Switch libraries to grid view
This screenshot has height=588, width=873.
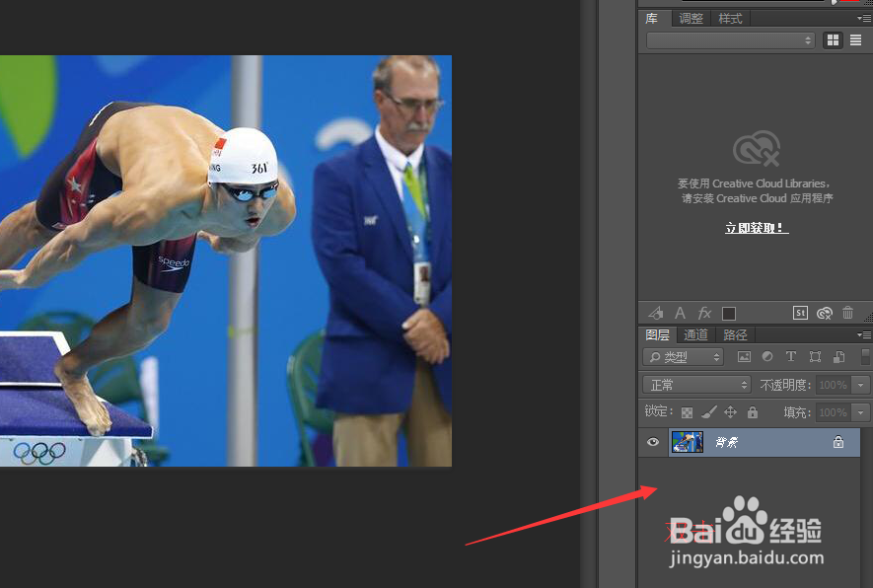pyautogui.click(x=833, y=40)
